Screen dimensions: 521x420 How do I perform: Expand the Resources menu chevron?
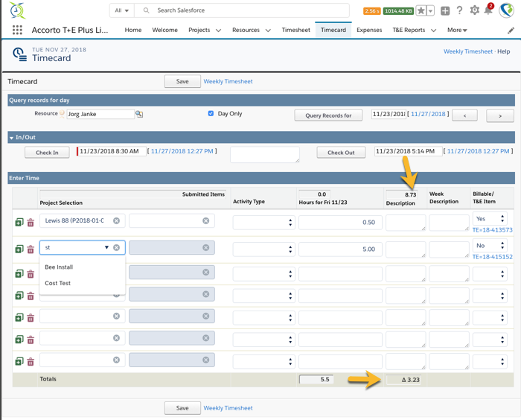[268, 31]
